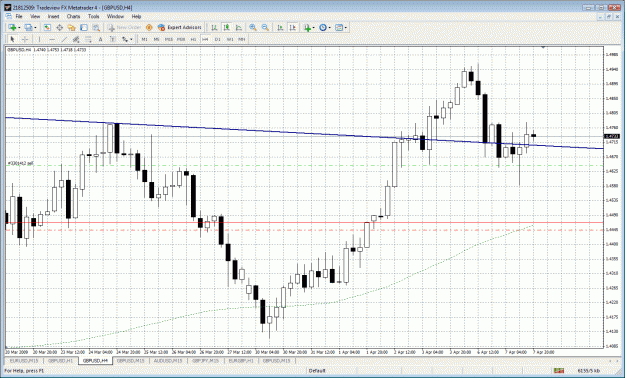Expand the Arrows tool dropdown arrow
Image resolution: width=625 pixels, height=378 pixels.
[131, 39]
